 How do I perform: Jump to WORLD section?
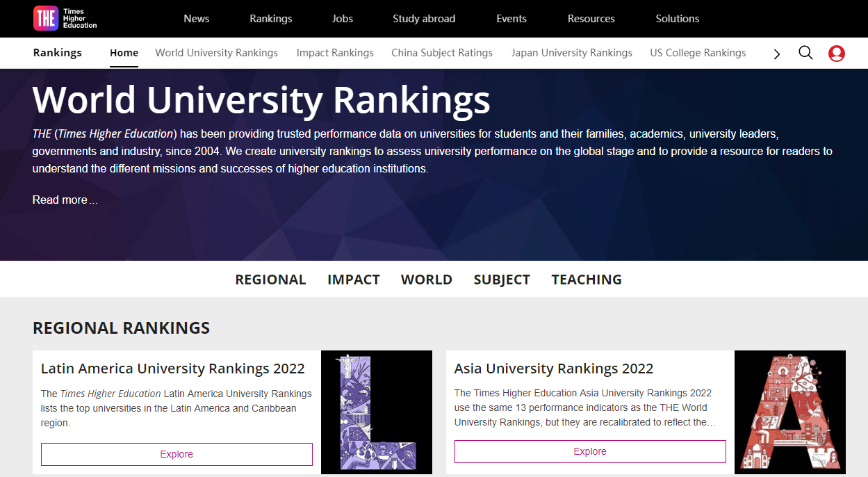427,280
